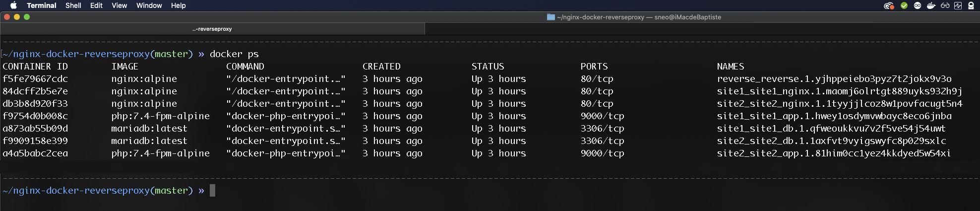The width and height of the screenshot is (980, 211).
Task: Click the glasses menu bar icon
Action: (x=945, y=6)
